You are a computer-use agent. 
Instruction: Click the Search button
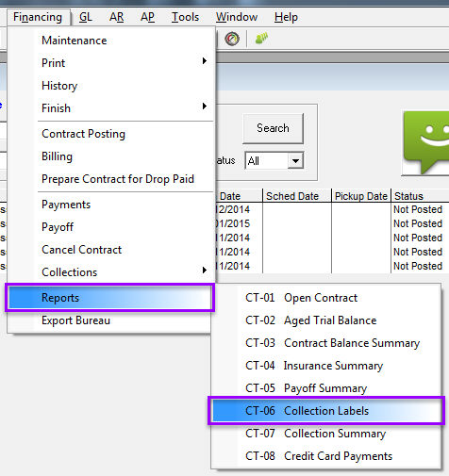[x=273, y=128]
